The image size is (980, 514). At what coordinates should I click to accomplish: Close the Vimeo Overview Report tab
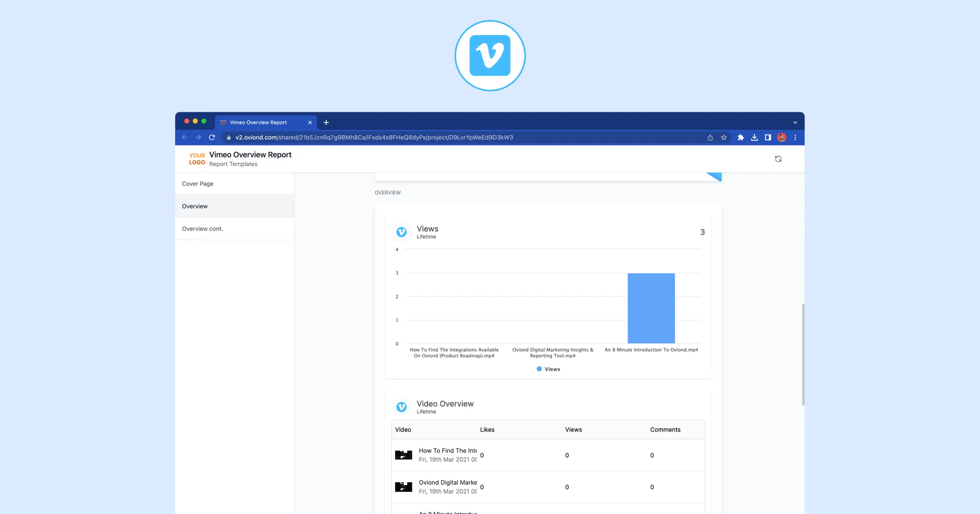[310, 122]
